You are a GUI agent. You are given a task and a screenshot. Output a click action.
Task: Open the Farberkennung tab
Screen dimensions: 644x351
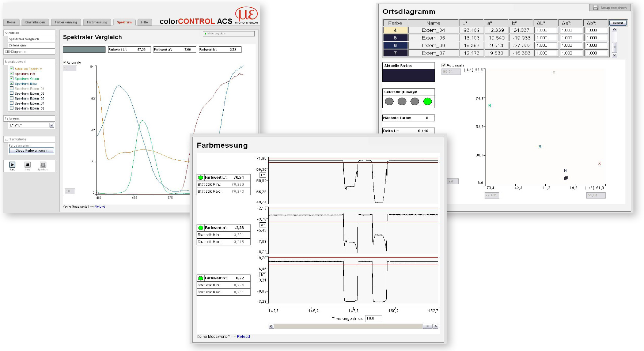point(66,22)
